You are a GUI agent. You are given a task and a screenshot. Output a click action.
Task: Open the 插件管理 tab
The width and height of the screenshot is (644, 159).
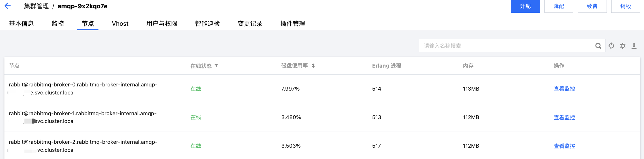click(x=293, y=24)
